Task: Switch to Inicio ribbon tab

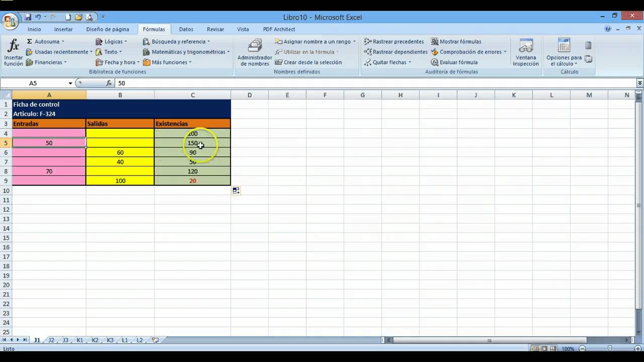Action: point(35,29)
